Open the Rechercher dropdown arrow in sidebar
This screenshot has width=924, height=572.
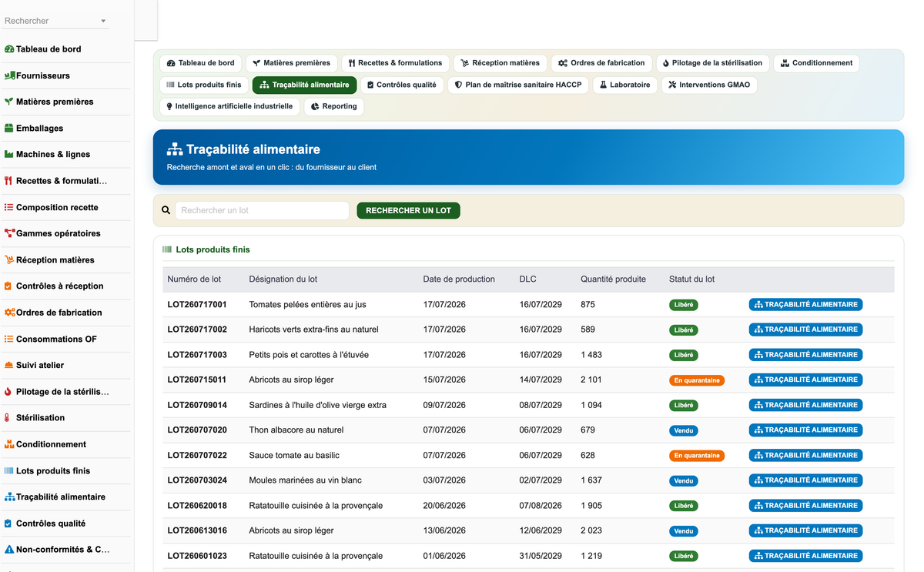tap(103, 22)
